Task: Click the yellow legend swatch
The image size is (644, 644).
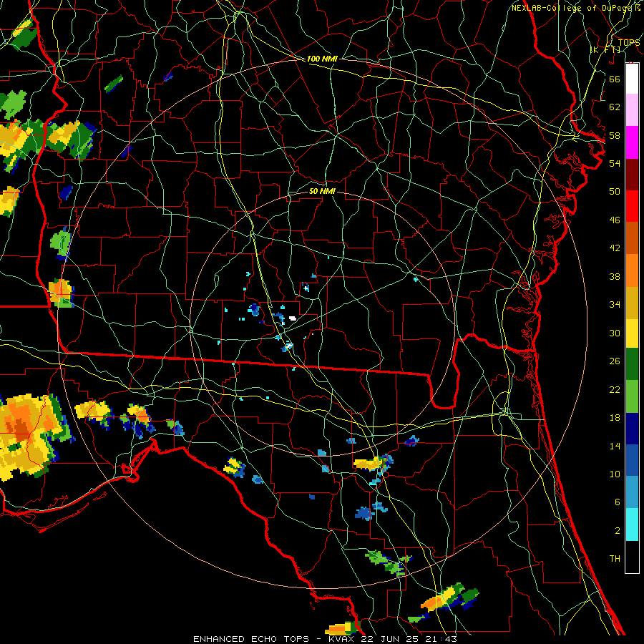Action: click(x=632, y=333)
